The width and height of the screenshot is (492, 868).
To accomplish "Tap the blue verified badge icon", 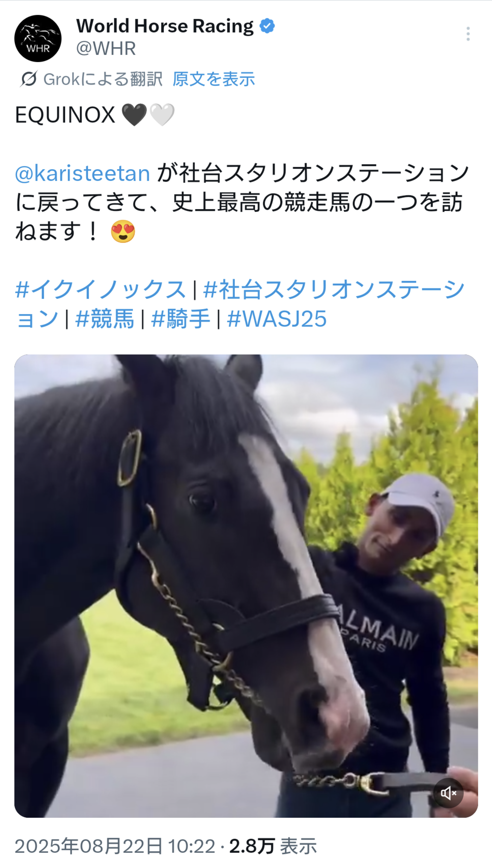I will click(x=267, y=26).
